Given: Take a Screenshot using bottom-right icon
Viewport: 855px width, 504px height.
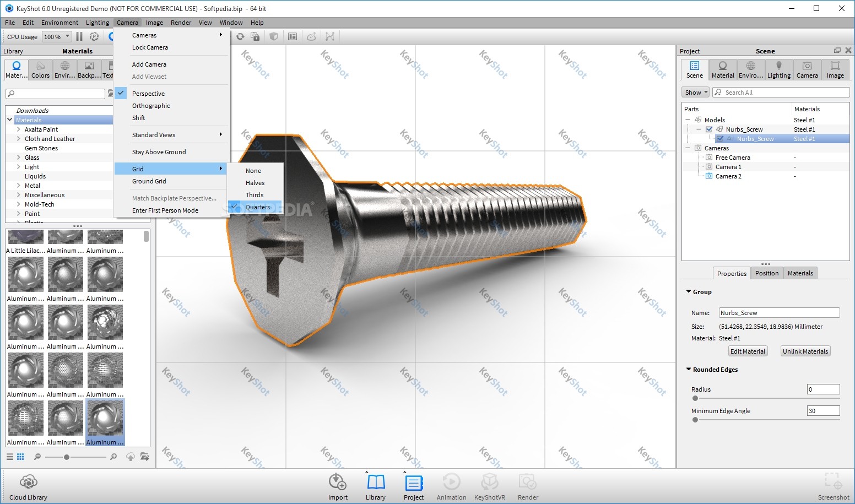Looking at the screenshot, I should (x=834, y=486).
